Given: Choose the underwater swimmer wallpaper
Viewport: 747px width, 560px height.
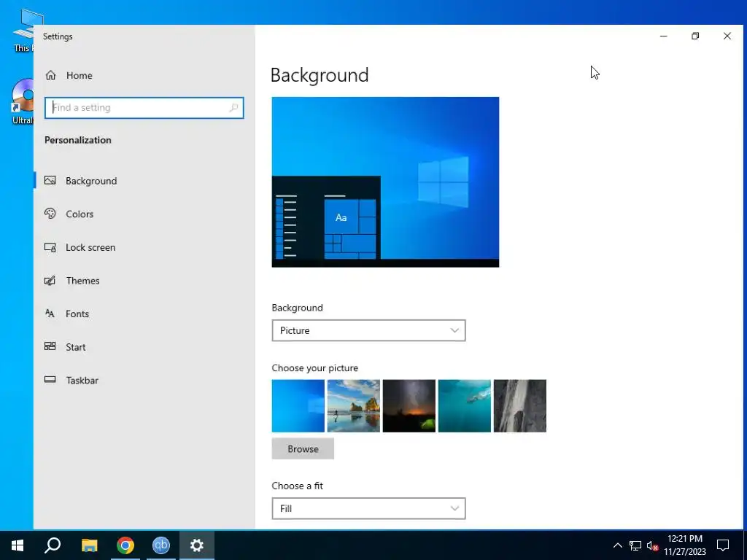Looking at the screenshot, I should coord(465,405).
